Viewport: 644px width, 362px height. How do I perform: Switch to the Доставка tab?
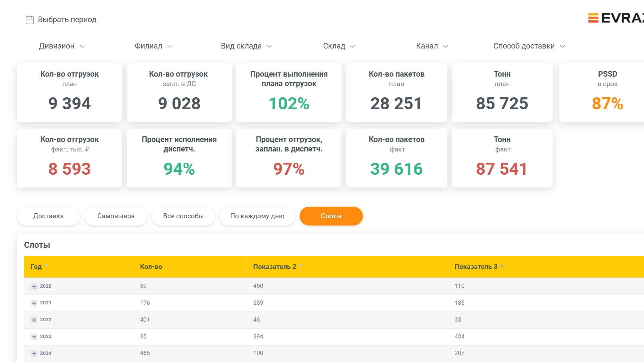coord(49,216)
